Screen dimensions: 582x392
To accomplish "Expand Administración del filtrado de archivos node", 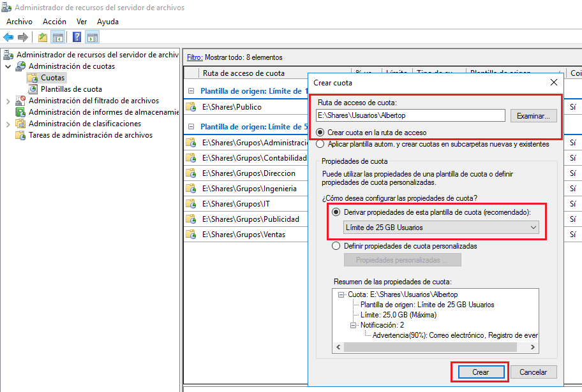I will pyautogui.click(x=8, y=101).
